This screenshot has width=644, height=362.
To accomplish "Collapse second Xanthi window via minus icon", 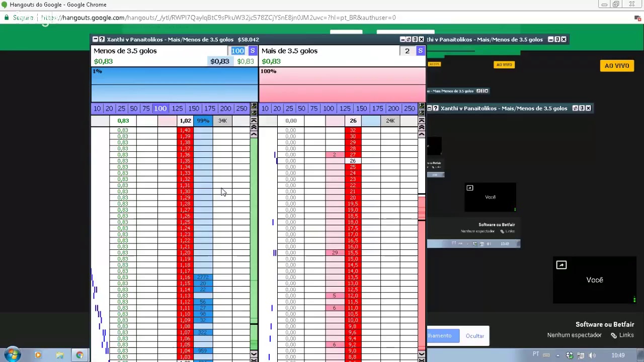I will tap(429, 108).
